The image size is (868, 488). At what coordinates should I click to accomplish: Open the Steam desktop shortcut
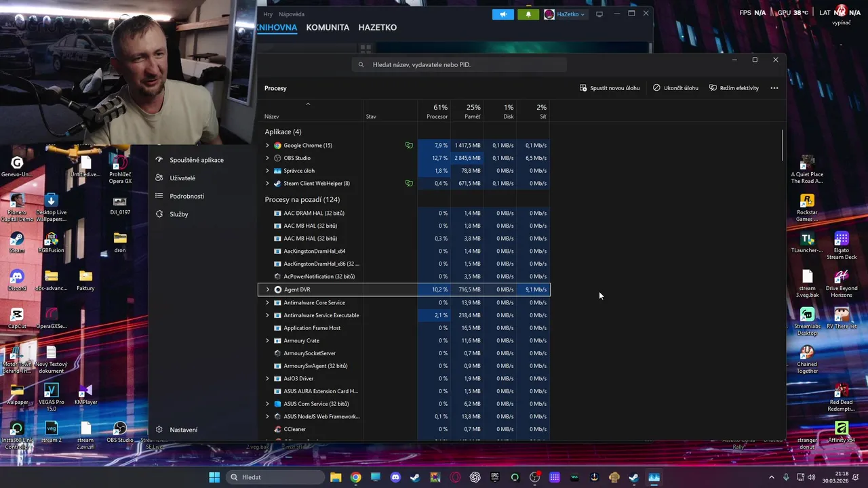[x=17, y=243]
